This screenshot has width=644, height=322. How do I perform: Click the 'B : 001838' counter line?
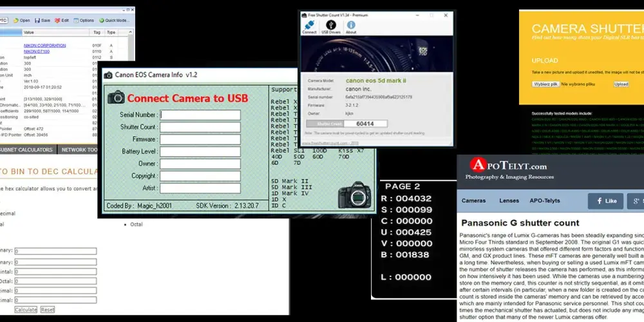(405, 254)
